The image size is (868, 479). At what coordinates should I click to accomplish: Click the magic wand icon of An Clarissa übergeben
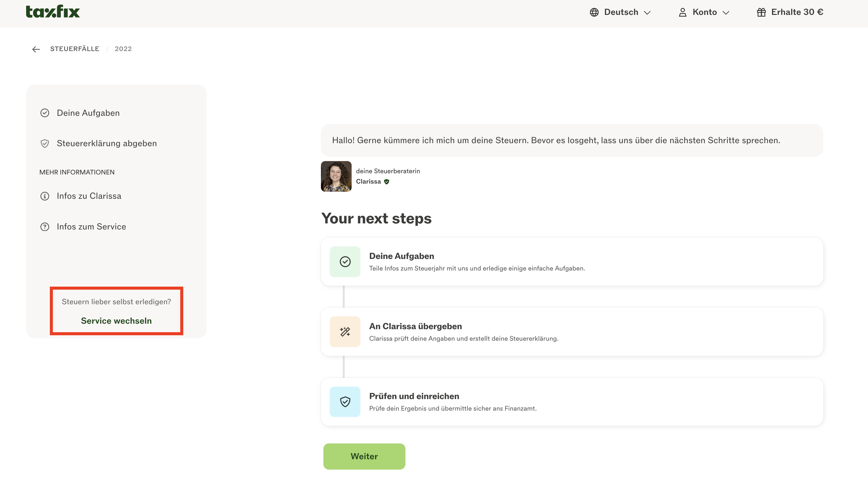(x=345, y=332)
